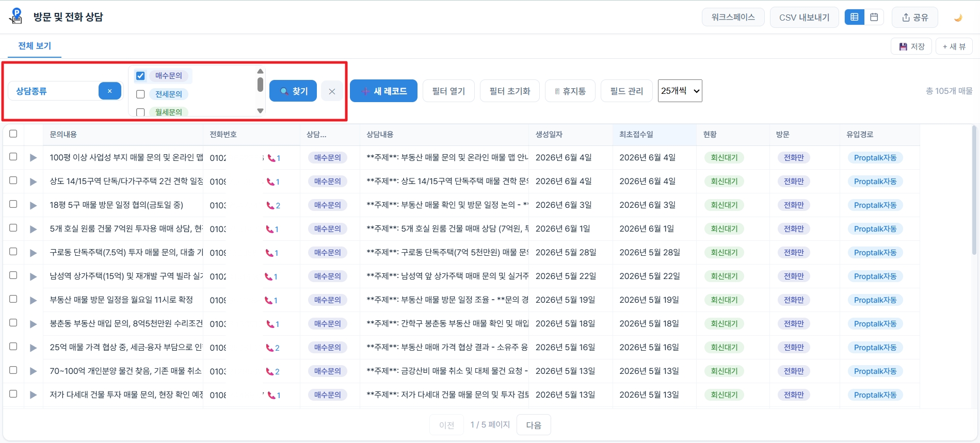980x443 pixels.
Task: Expand the 70~100억 개인분양 row
Action: 33,371
